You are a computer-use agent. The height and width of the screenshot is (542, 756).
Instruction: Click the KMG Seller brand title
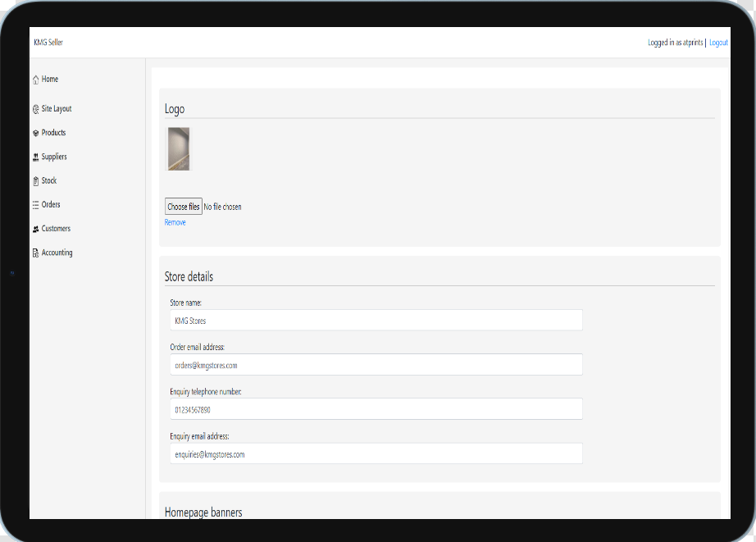(48, 43)
